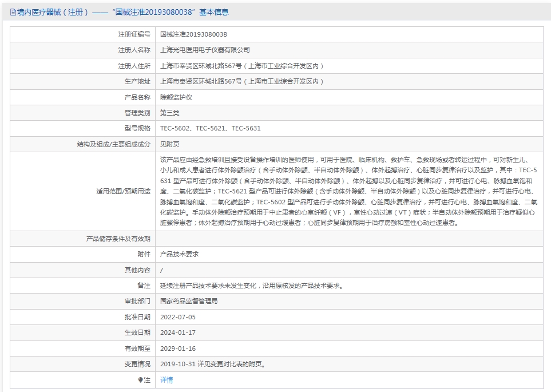The width and height of the screenshot is (551, 392).
Task: Select registrant name 上海光电医用电子仪器有限公司
Action: (x=205, y=50)
